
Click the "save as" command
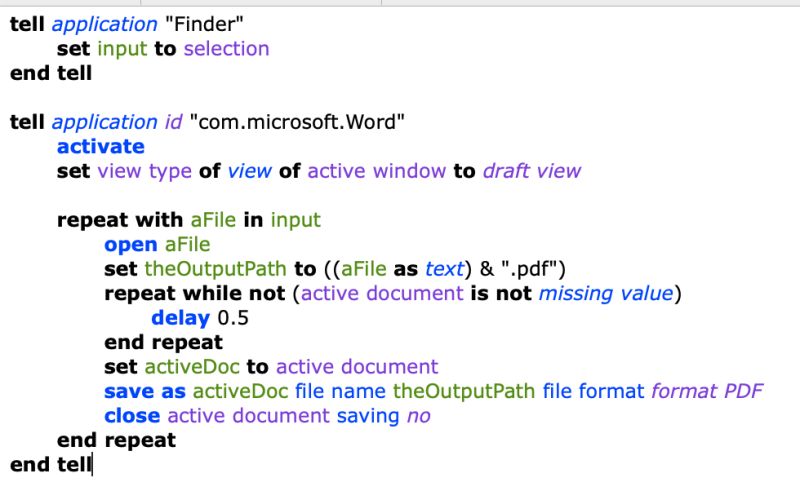[x=145, y=391]
